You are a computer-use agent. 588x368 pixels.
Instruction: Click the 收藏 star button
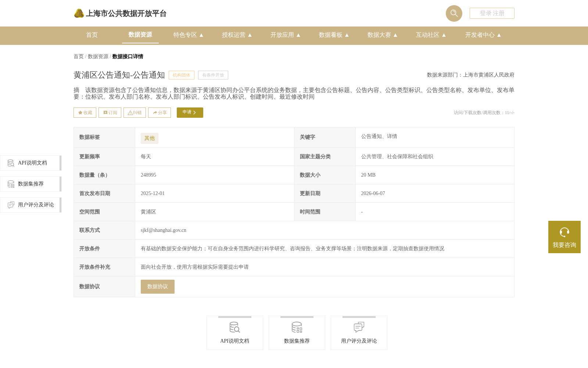tap(85, 113)
